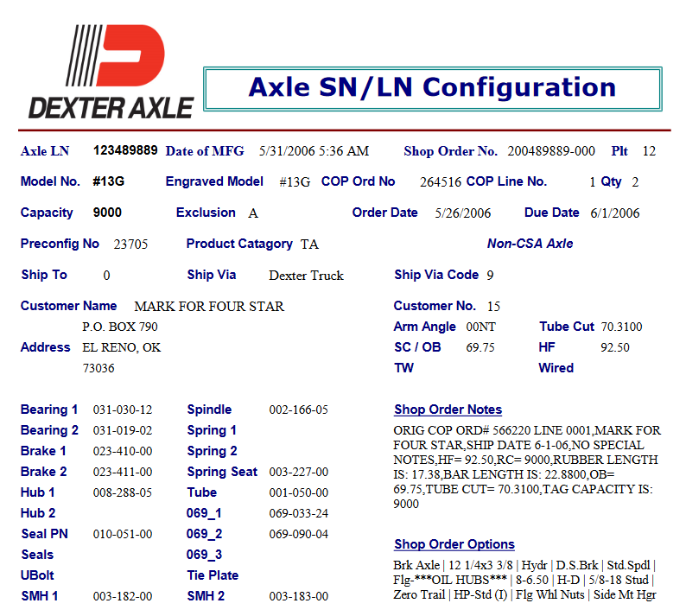Open the Shop Order Options heading link
This screenshot has width=686, height=616.
pyautogui.click(x=454, y=544)
